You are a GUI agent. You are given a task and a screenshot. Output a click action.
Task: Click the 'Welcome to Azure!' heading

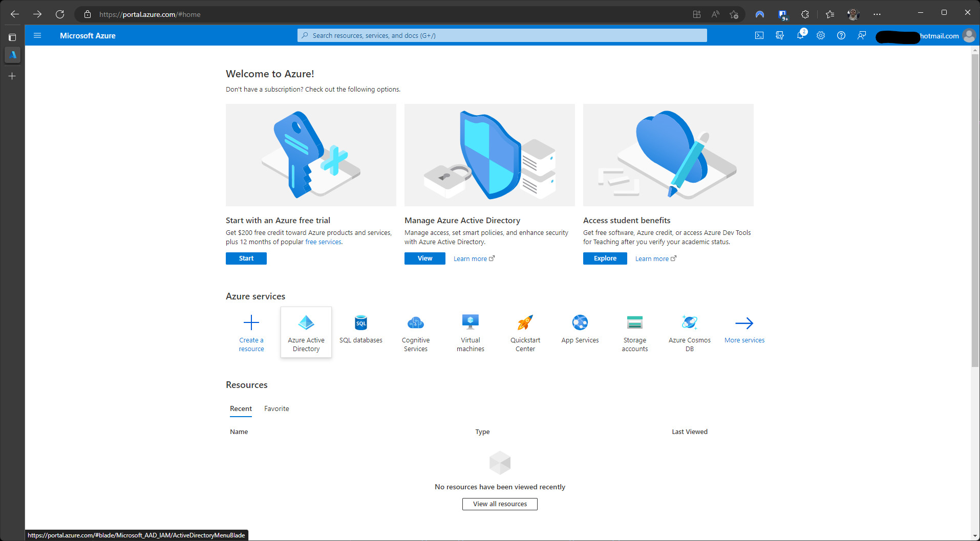click(270, 74)
